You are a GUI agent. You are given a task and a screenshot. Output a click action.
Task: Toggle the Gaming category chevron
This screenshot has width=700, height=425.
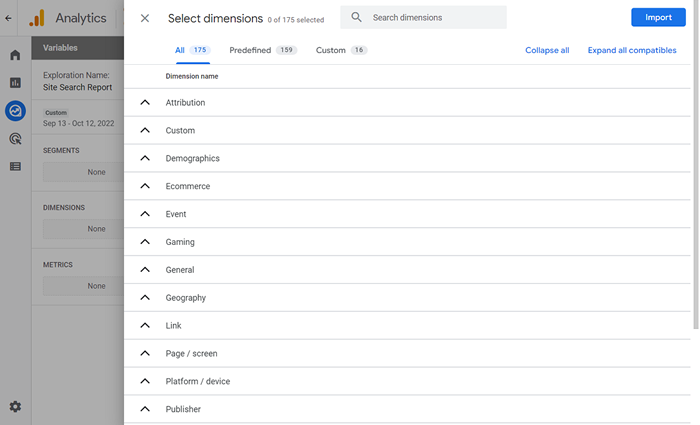click(x=145, y=242)
